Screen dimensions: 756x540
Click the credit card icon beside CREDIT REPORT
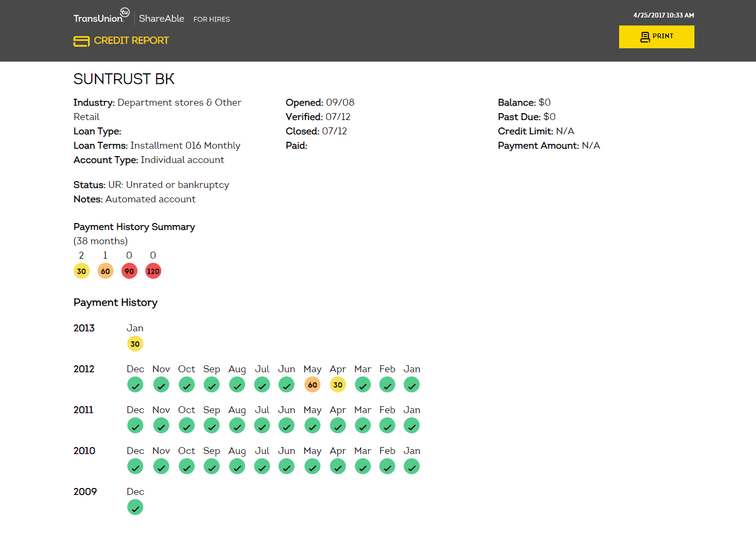click(x=81, y=40)
